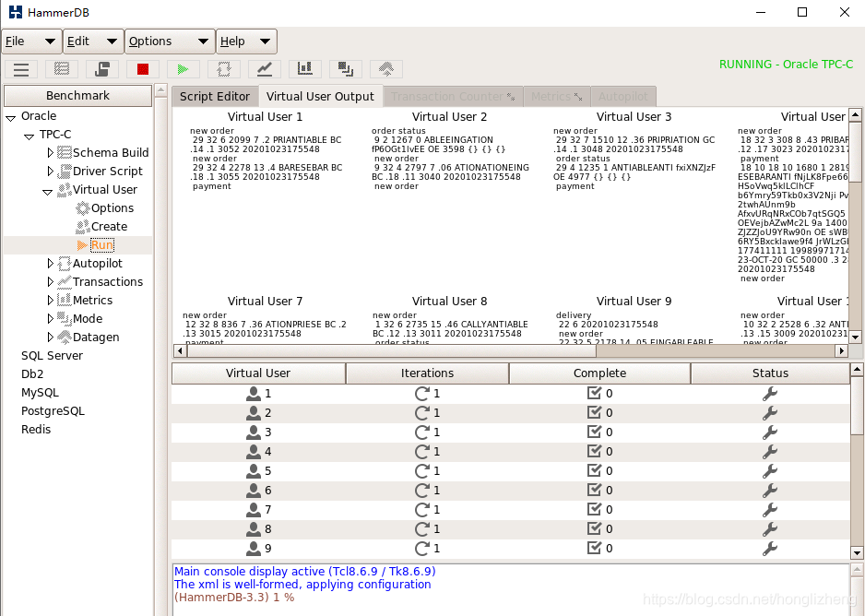Collapse the Oracle tree node

[10, 118]
